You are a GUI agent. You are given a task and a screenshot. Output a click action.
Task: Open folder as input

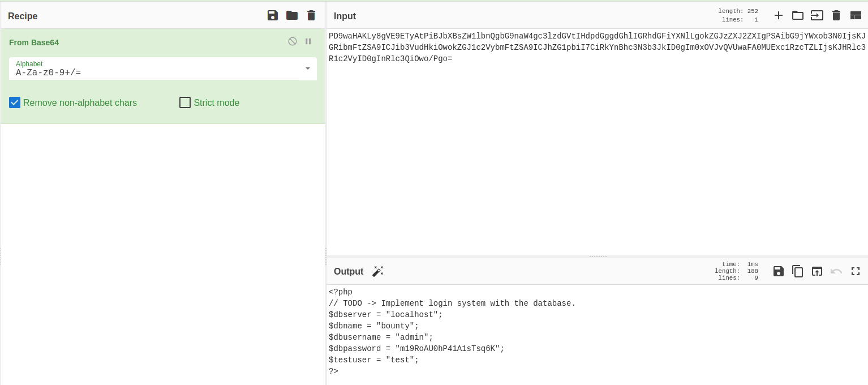pyautogui.click(x=798, y=15)
